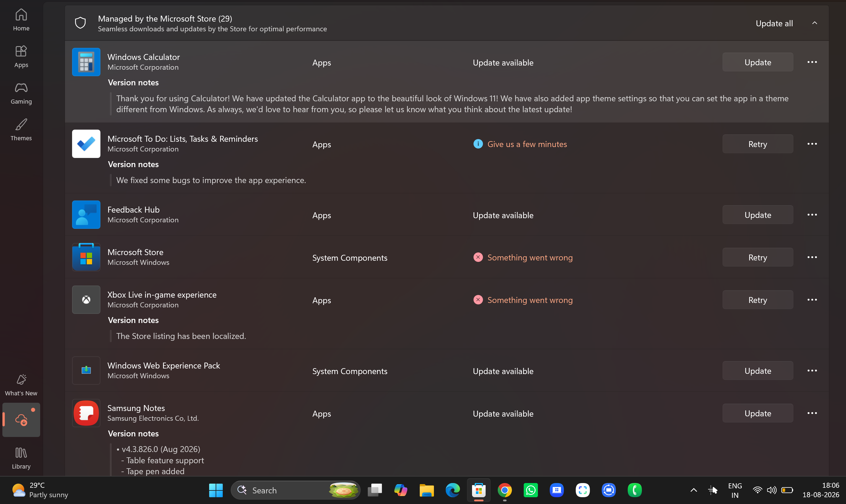846x504 pixels.
Task: Click the Microsoft To Do app icon
Action: coord(86,144)
